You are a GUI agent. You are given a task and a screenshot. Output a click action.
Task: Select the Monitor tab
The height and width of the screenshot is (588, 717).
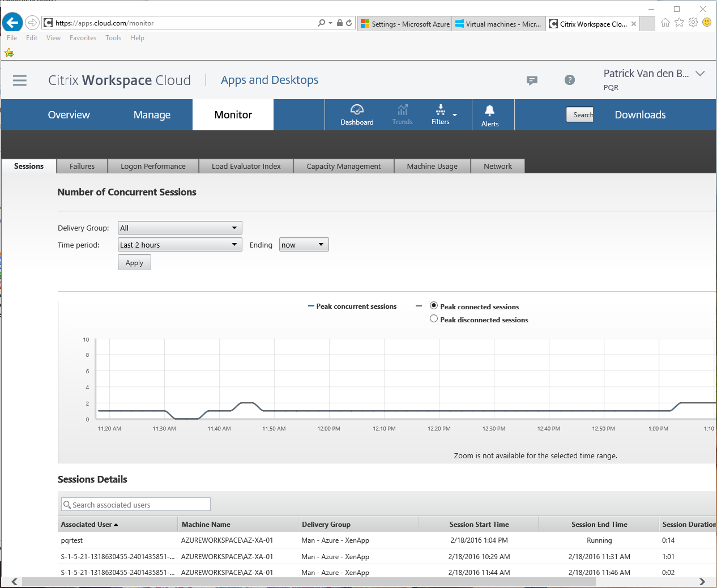point(233,114)
